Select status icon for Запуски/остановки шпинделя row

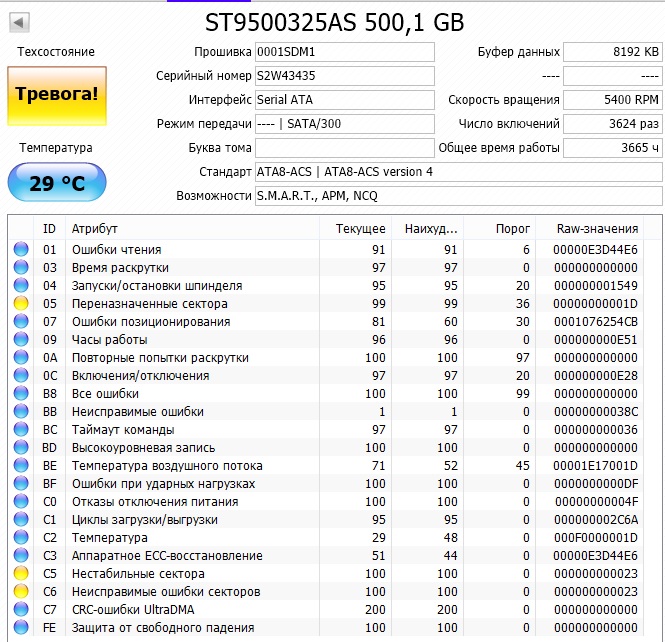tap(21, 285)
